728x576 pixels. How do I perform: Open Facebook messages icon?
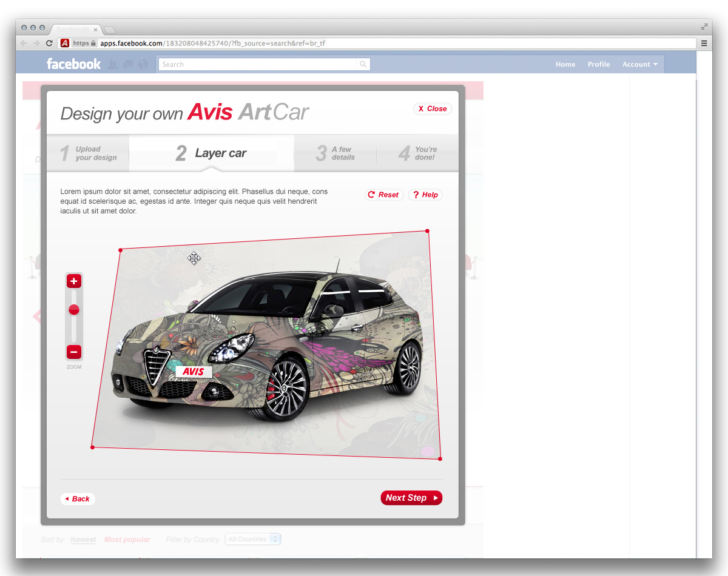(x=128, y=64)
